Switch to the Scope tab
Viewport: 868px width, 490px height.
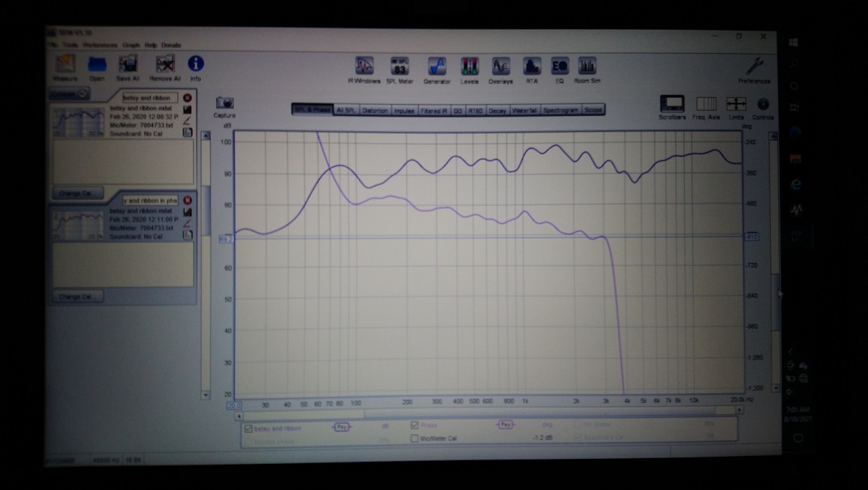pos(593,110)
